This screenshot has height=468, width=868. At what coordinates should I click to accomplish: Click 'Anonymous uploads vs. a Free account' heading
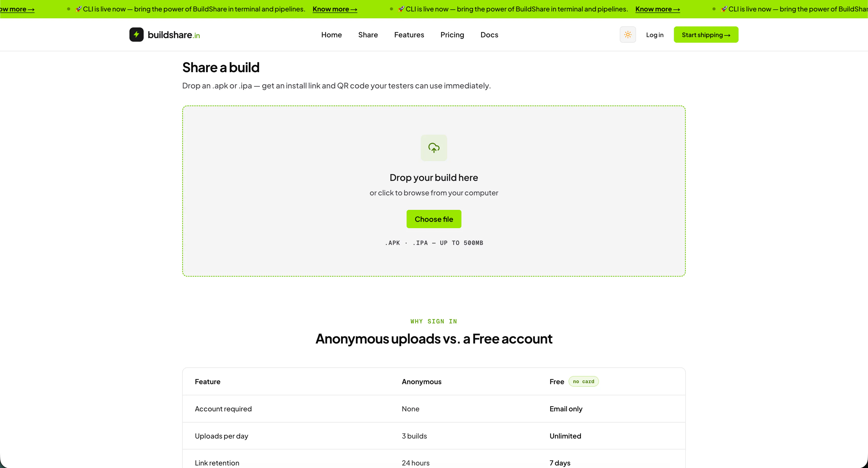[434, 339]
